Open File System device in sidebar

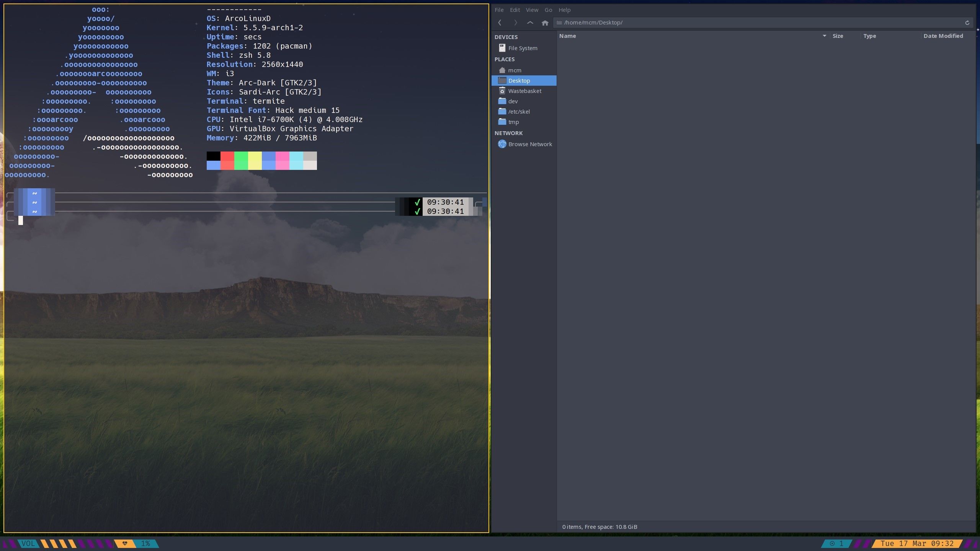coord(523,48)
